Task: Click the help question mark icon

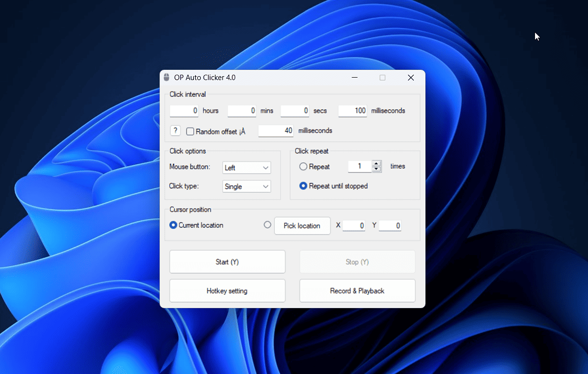Action: pyautogui.click(x=175, y=130)
